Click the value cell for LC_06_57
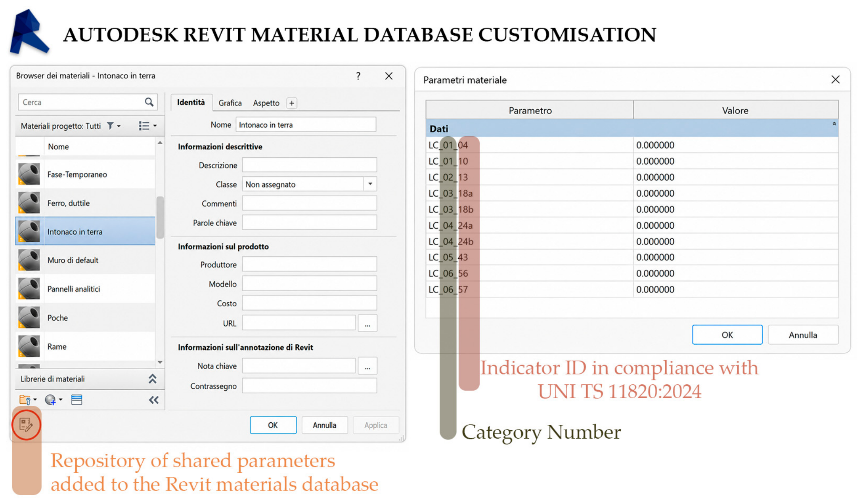863x504 pixels. click(736, 289)
